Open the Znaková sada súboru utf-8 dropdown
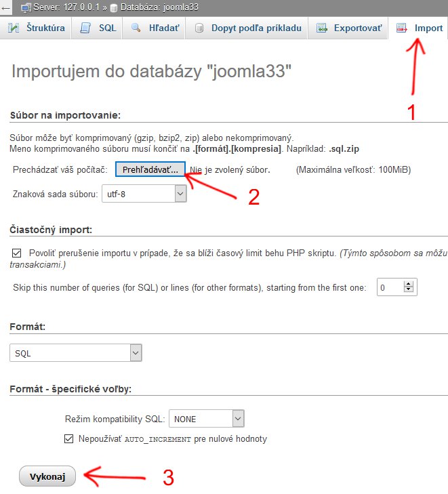The height and width of the screenshot is (494, 448). click(x=144, y=193)
